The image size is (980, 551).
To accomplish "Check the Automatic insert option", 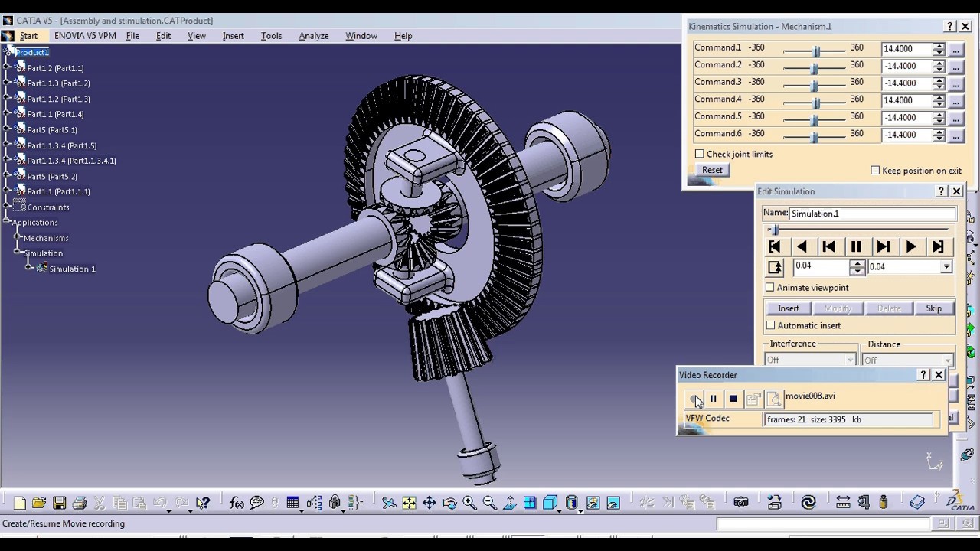I will point(770,325).
